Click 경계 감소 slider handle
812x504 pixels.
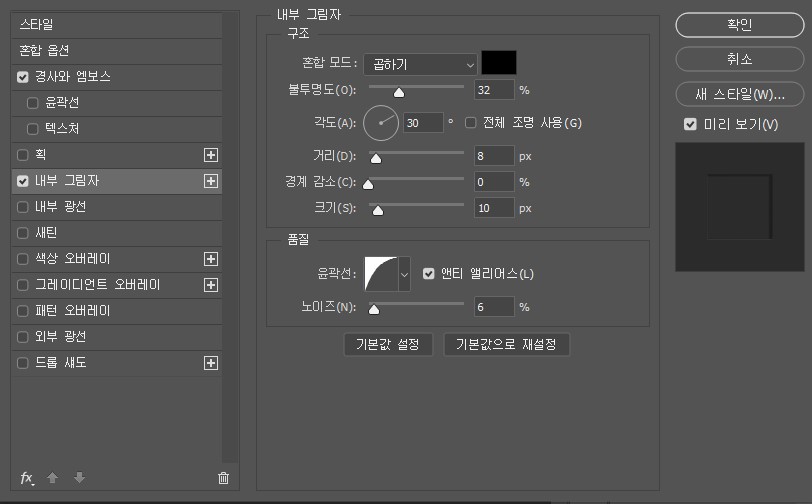(x=368, y=184)
